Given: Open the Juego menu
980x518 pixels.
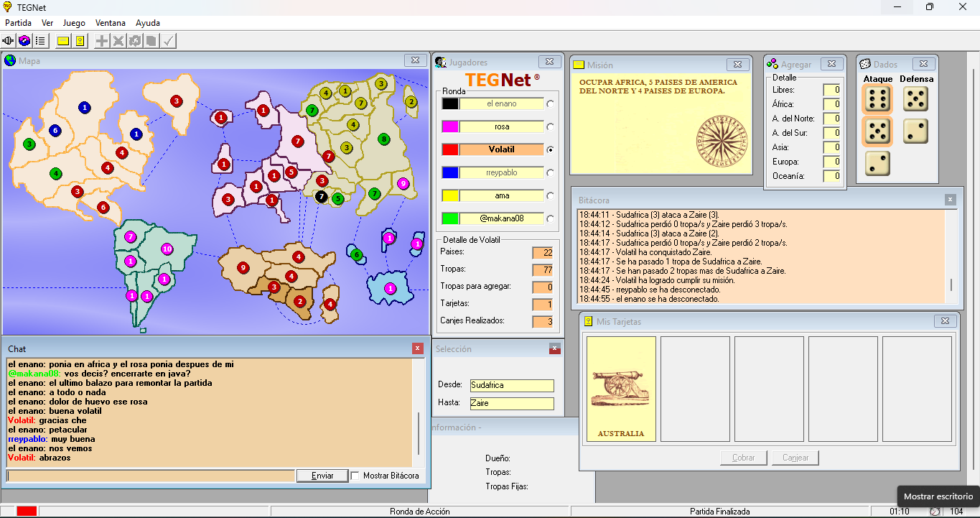Looking at the screenshot, I should pos(74,23).
